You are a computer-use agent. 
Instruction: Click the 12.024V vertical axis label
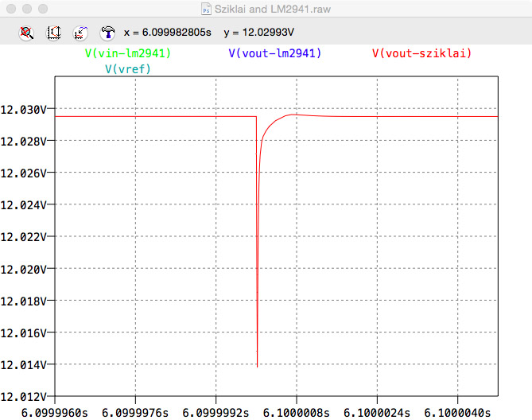pyautogui.click(x=23, y=205)
